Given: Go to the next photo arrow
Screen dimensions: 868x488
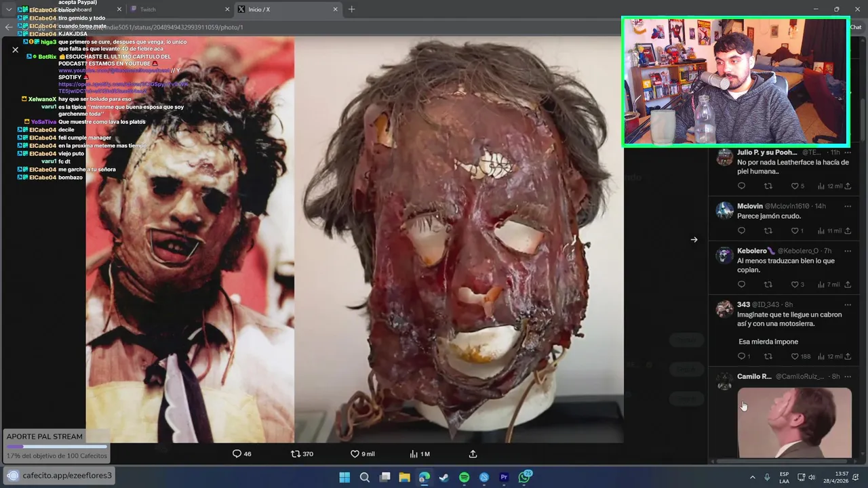Looking at the screenshot, I should pyautogui.click(x=694, y=239).
